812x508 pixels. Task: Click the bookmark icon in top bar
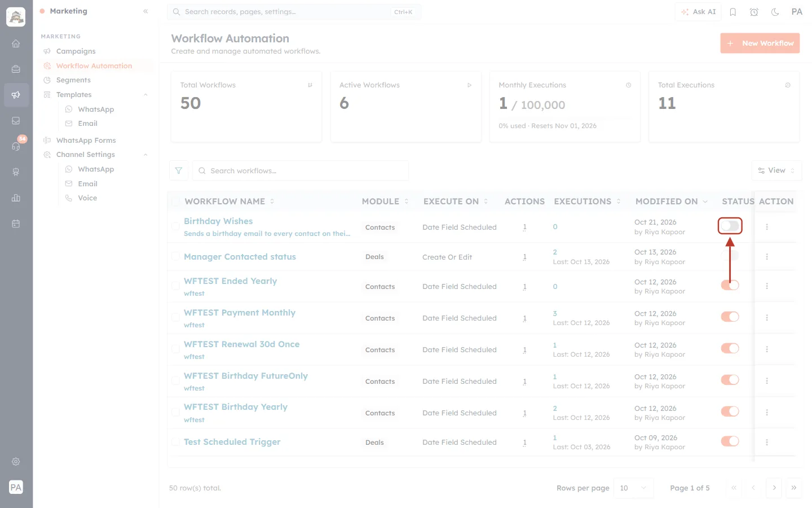733,12
